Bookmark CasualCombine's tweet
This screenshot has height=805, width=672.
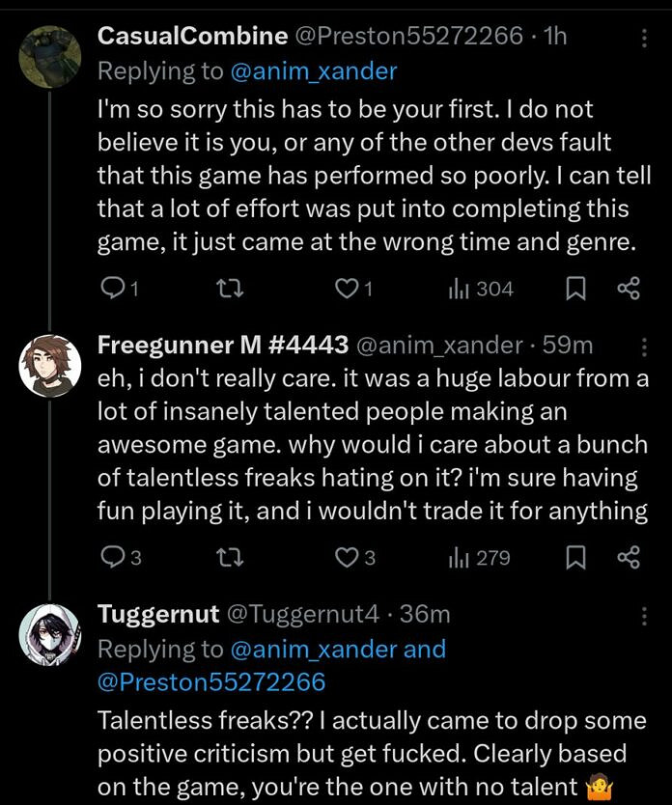[x=576, y=288]
